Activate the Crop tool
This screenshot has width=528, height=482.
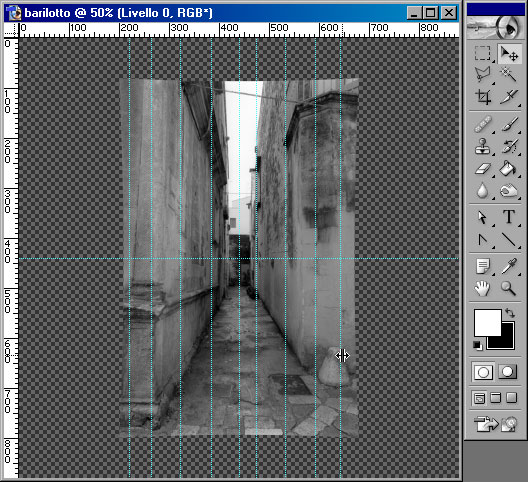(483, 97)
